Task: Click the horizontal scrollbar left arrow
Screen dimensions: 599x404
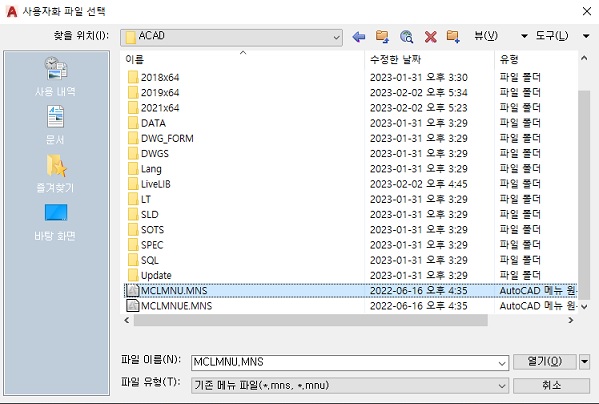Action: 127,320
